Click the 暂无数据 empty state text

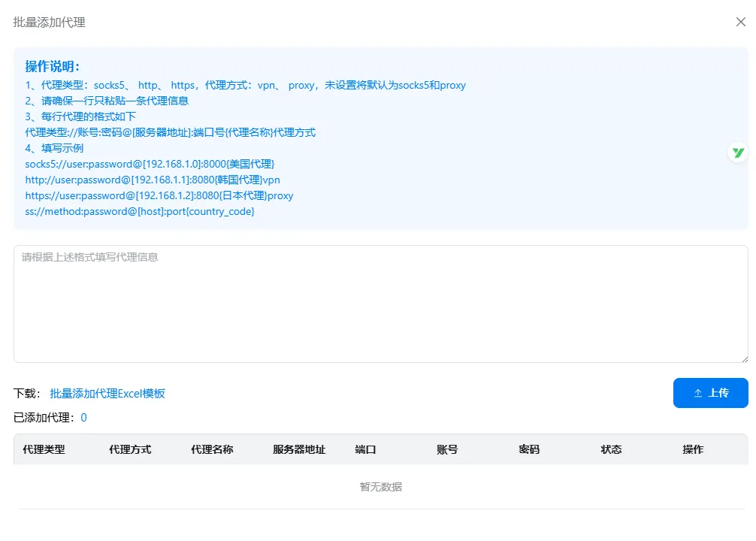point(380,486)
